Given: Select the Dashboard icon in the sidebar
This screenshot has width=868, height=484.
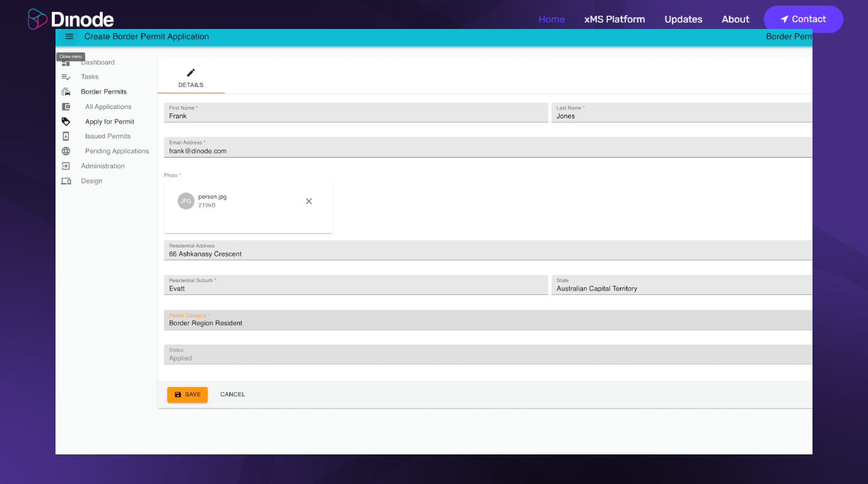Looking at the screenshot, I should (x=66, y=62).
